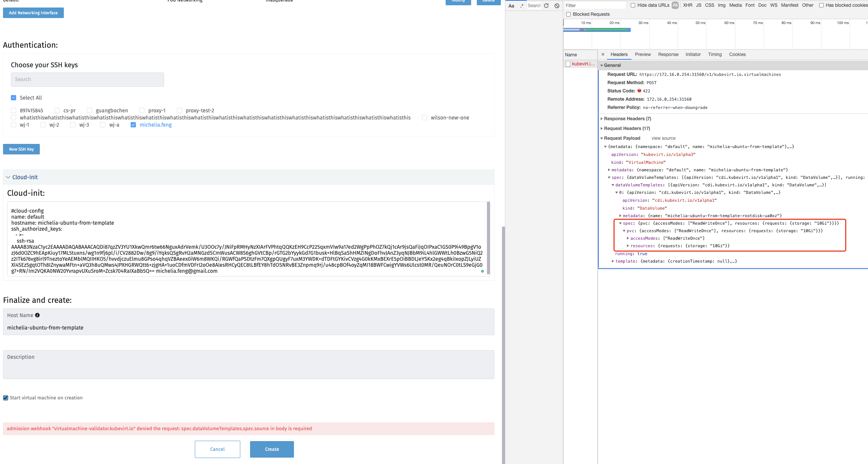Switch to the Response tab
The width and height of the screenshot is (868, 464).
coord(668,54)
